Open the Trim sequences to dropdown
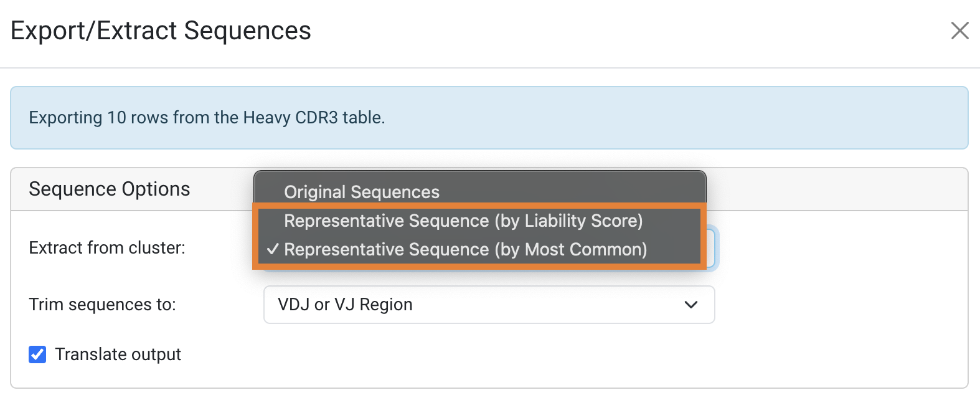This screenshot has width=980, height=395. tap(489, 305)
